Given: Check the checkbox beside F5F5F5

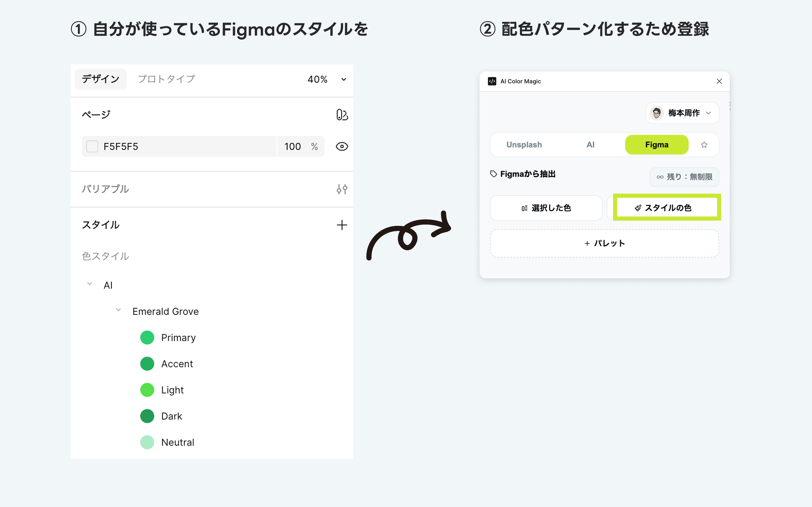Looking at the screenshot, I should pos(92,147).
